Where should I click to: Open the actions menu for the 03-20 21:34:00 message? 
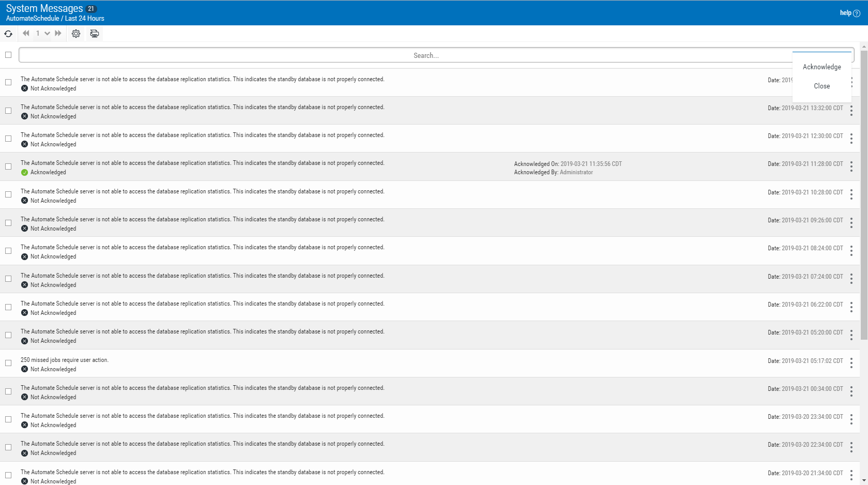(851, 475)
